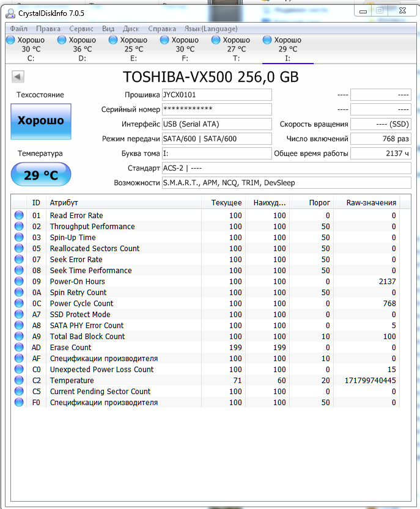The height and width of the screenshot is (509, 420).
Task: Click status icon of Temperature row
Action: pyautogui.click(x=19, y=381)
